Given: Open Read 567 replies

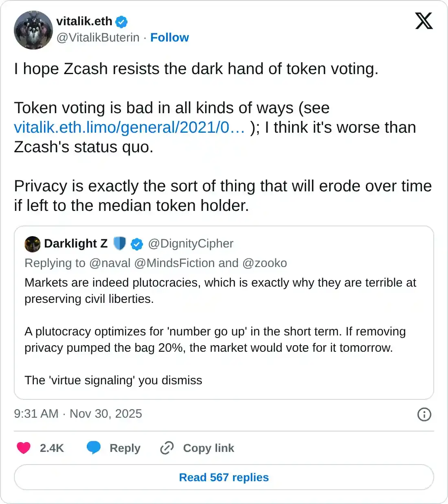Looking at the screenshot, I should (x=224, y=477).
